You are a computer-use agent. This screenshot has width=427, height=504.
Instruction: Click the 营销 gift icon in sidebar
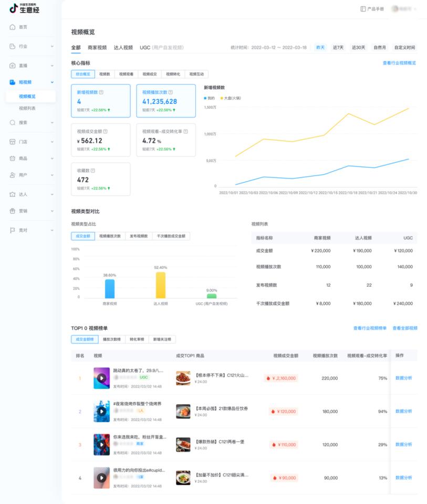click(13, 211)
